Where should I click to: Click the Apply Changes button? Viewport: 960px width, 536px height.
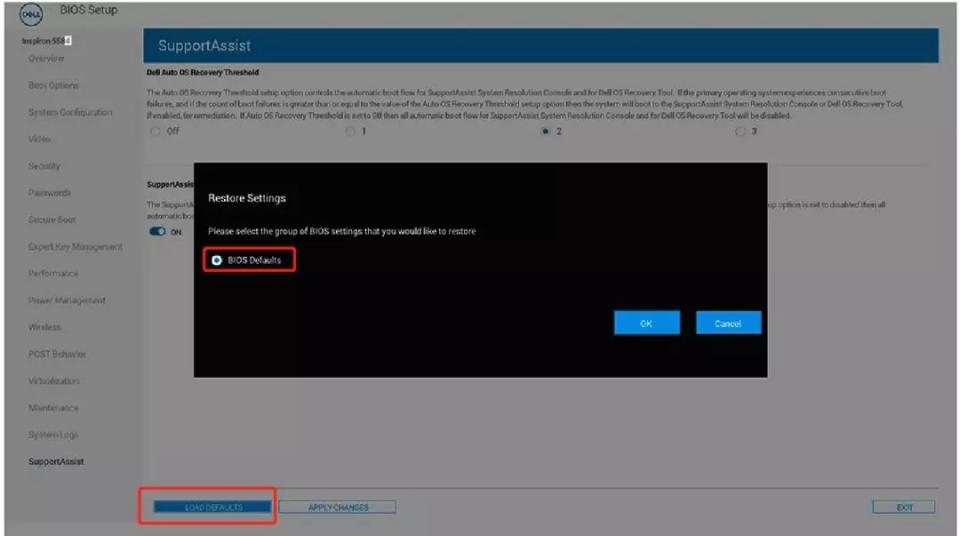click(337, 507)
